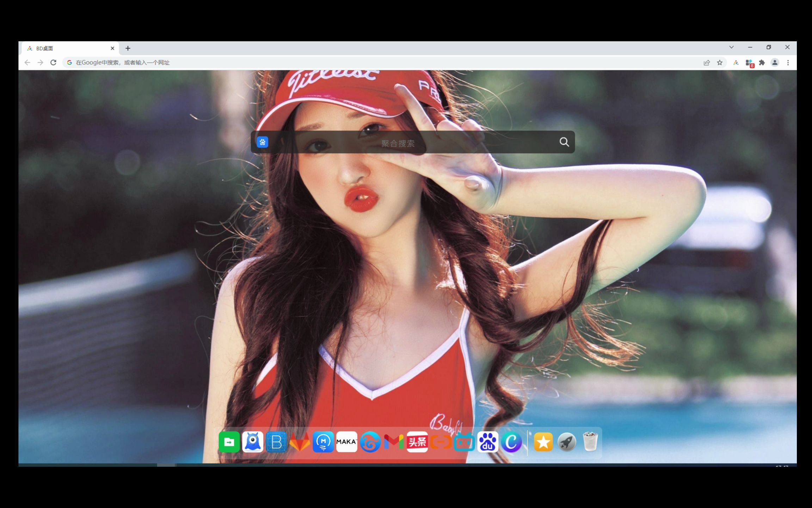Open a new tab with plus button
Viewport: 812px width, 508px height.
point(128,48)
